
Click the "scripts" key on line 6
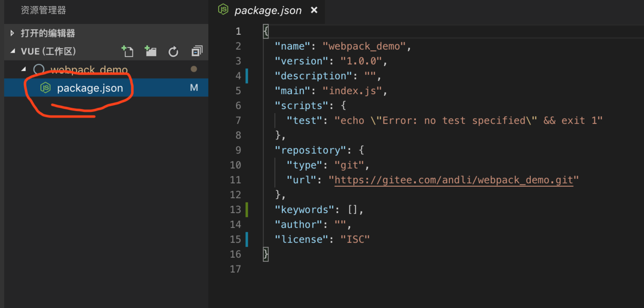(x=301, y=106)
